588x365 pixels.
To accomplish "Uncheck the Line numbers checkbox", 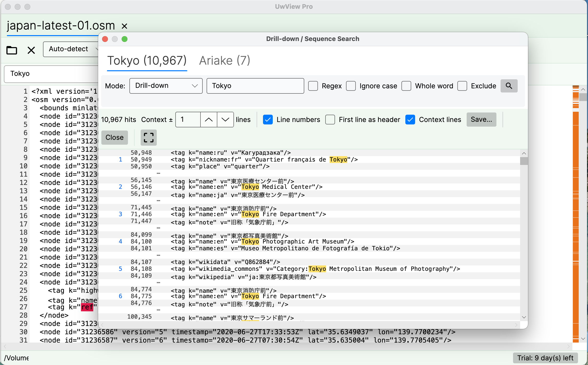I will coord(268,120).
